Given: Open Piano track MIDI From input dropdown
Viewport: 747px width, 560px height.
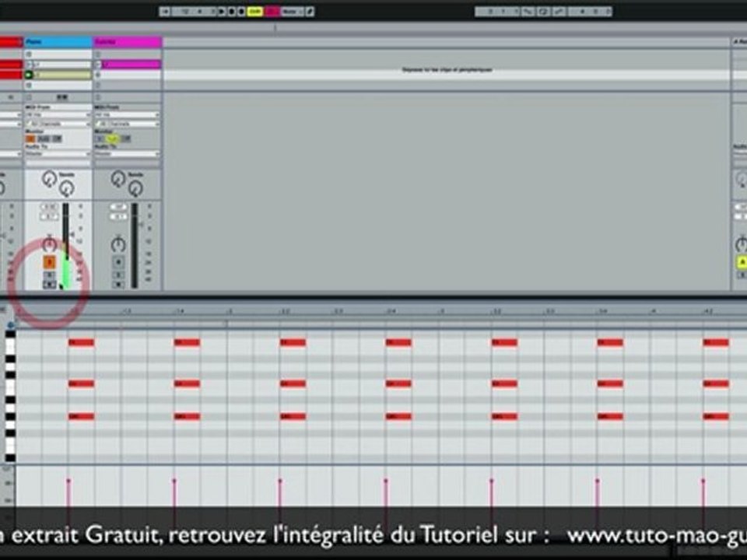Looking at the screenshot, I should coord(58,114).
